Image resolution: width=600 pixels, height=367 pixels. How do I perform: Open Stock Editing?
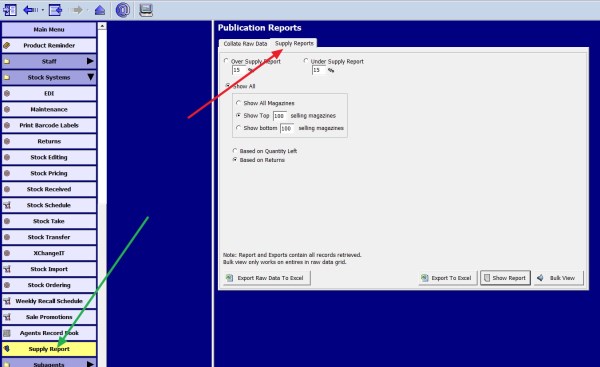click(x=49, y=157)
